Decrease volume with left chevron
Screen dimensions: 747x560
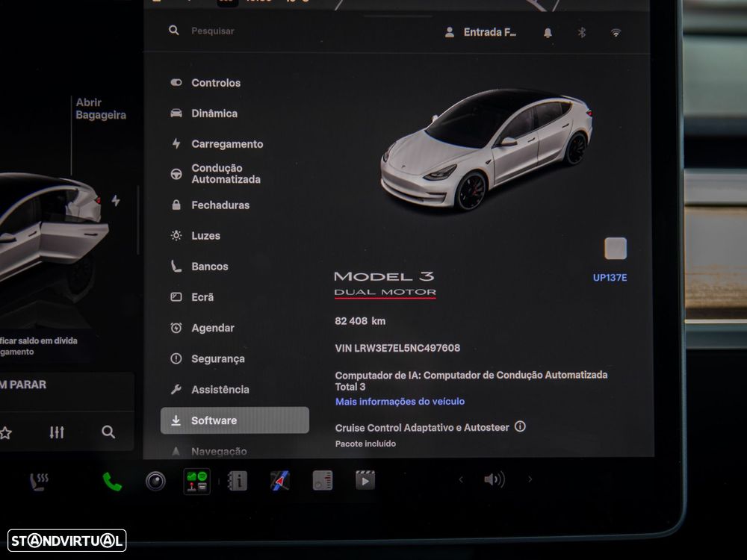tap(461, 479)
